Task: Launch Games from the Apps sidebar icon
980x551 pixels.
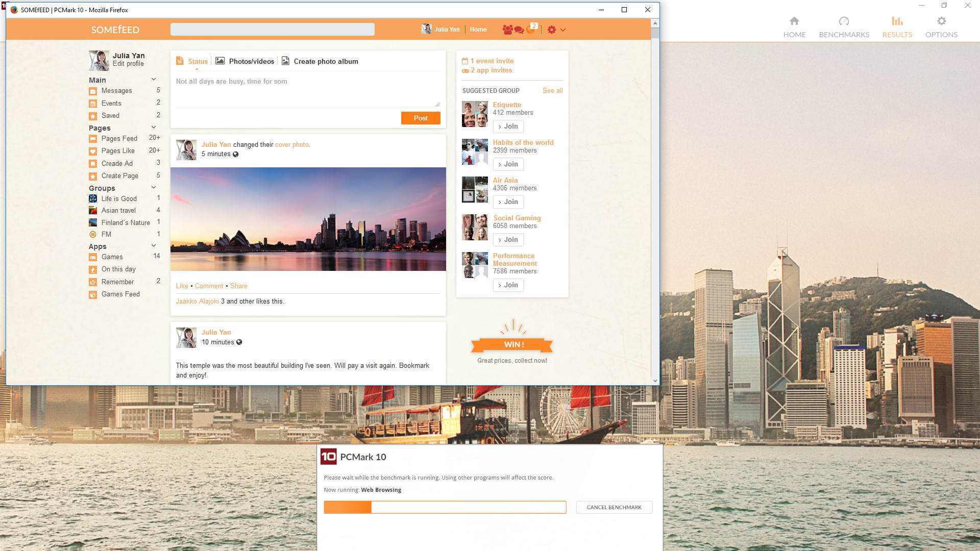Action: [x=93, y=257]
